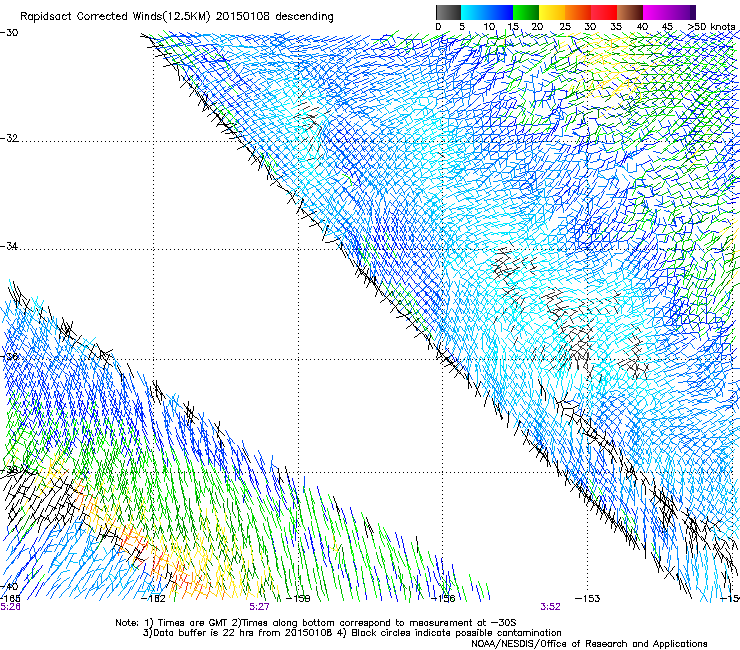Click the brown 35-40 knots legend color
The image size is (740, 650).
630,12
